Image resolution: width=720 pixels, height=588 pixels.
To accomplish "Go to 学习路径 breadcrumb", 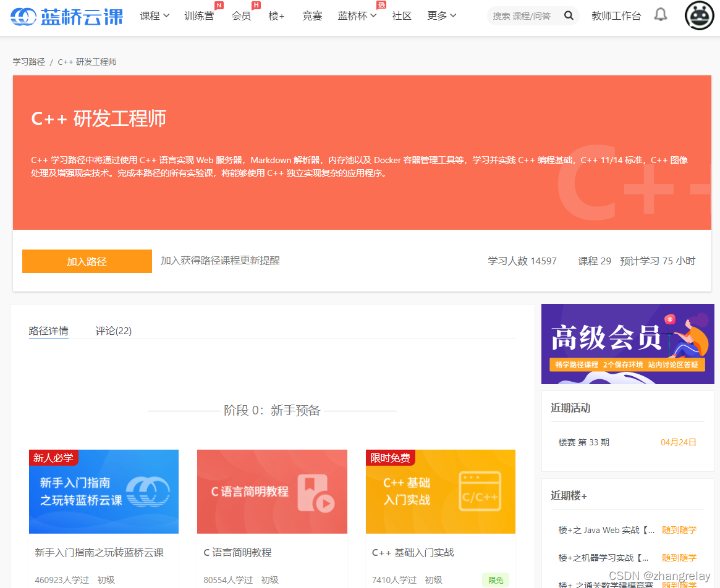I will click(x=28, y=62).
